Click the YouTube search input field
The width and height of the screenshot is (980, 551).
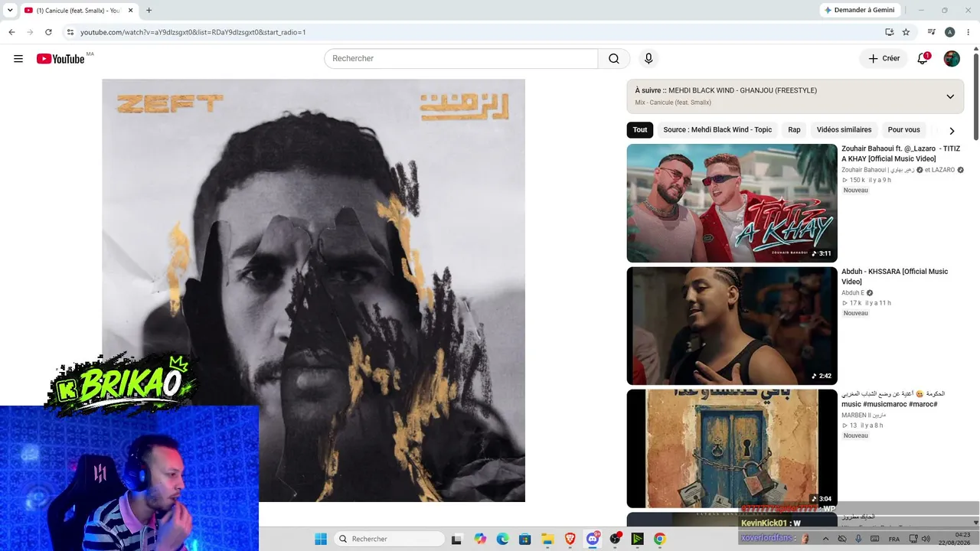pyautogui.click(x=461, y=59)
